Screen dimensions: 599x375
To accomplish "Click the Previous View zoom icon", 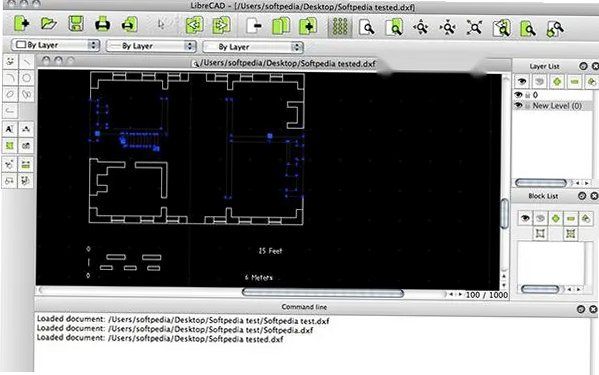I will [x=501, y=28].
